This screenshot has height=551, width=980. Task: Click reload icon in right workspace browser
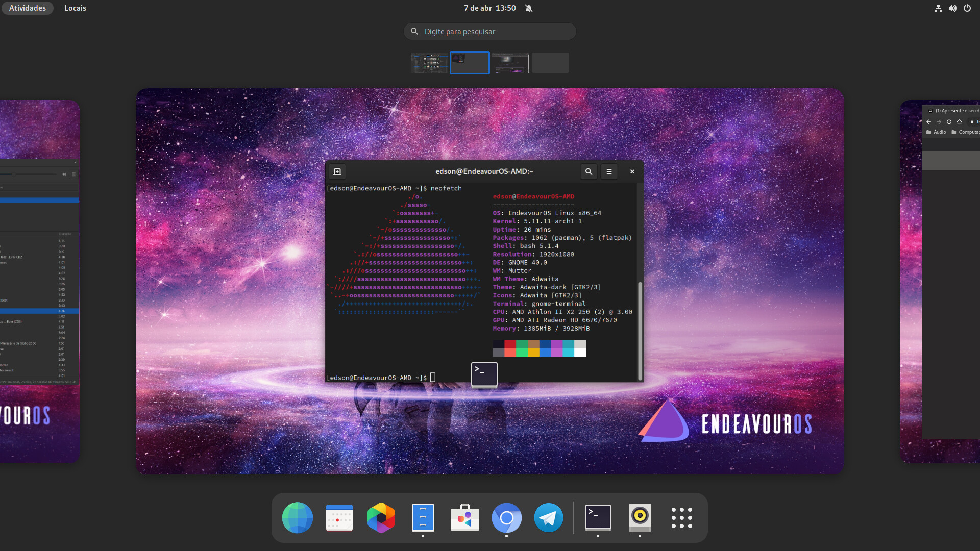(x=949, y=122)
